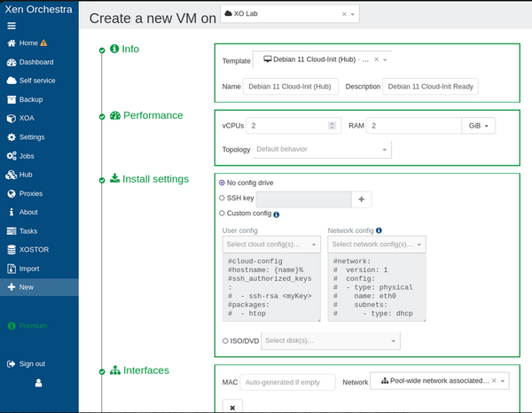
Task: Click the hamburger menu icon in sidebar
Action: click(x=12, y=26)
